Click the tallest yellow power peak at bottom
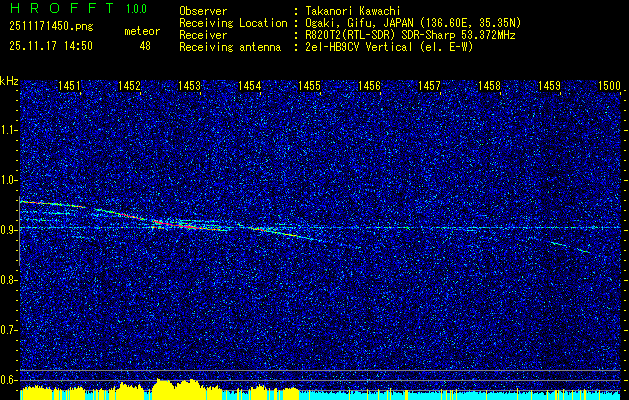The width and height of the screenshot is (629, 400). point(162,388)
